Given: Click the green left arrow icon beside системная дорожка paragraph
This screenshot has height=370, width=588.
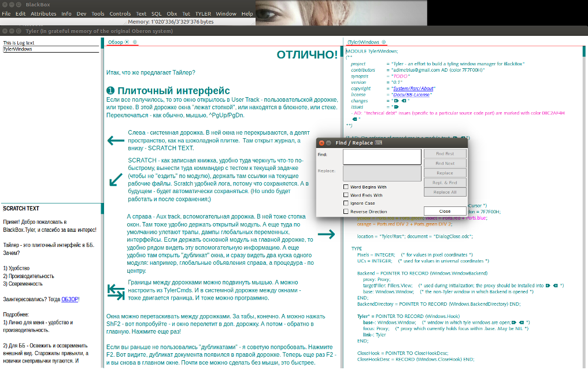Looking at the screenshot, I should pyautogui.click(x=115, y=140).
